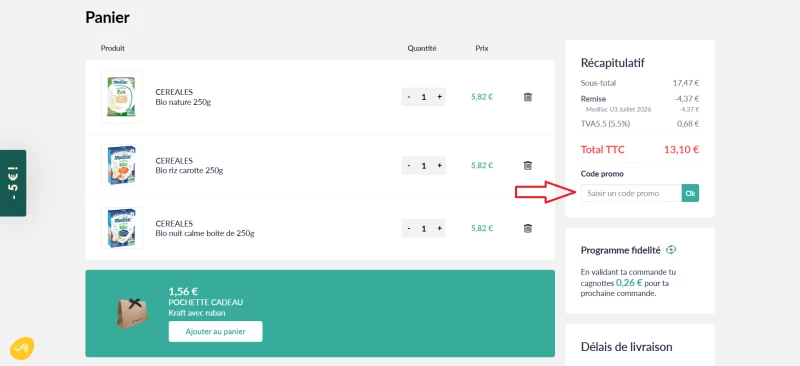Select quantity value of Bio nature 250g
The width and height of the screenshot is (800, 366).
pos(424,97)
